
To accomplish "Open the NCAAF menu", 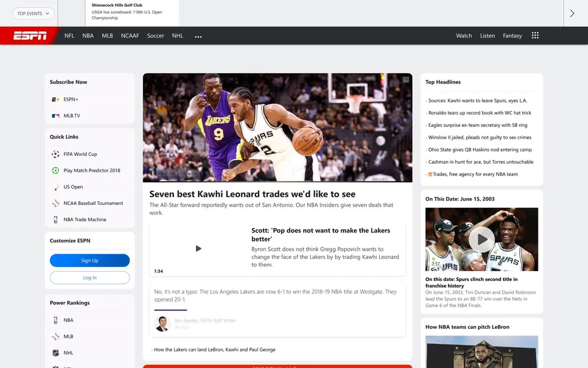I will [130, 36].
